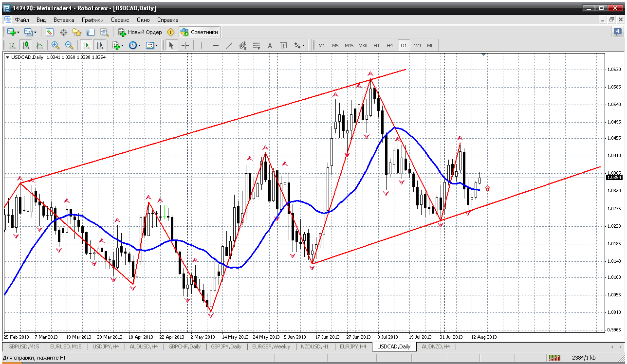Open the Сервис menu
627x364 pixels.
click(120, 20)
